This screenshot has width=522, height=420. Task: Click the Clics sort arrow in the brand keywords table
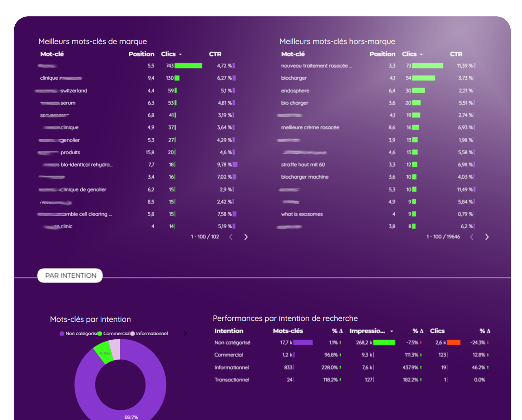click(180, 55)
